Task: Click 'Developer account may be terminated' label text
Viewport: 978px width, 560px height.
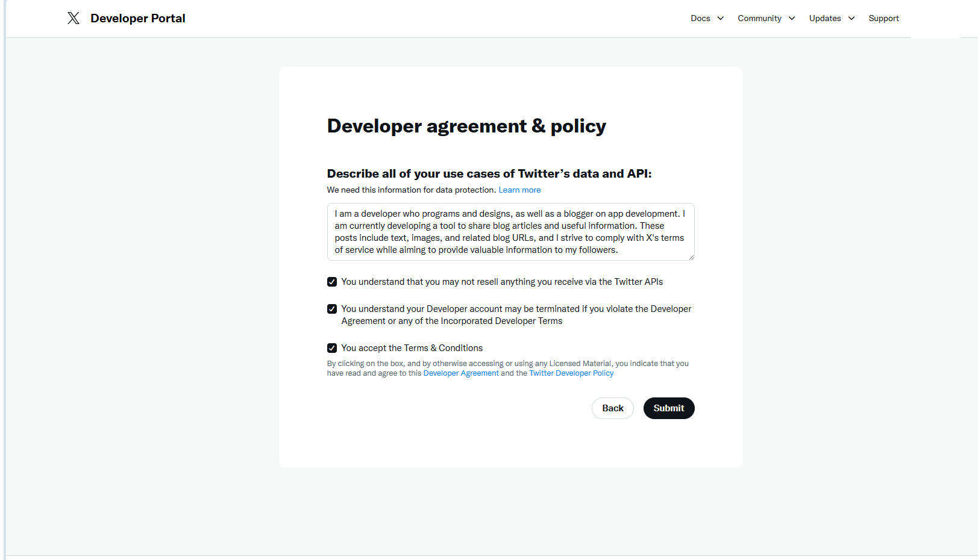Action: tap(516, 315)
